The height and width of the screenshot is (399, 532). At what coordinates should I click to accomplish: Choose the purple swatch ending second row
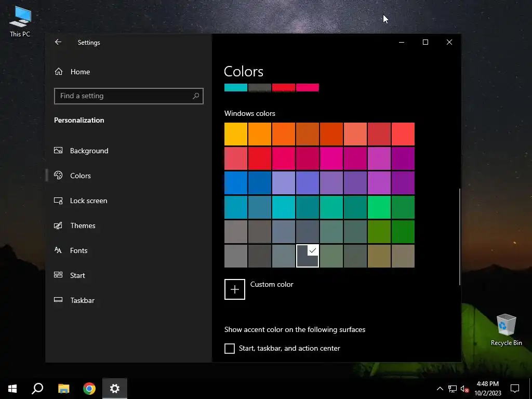403,158
